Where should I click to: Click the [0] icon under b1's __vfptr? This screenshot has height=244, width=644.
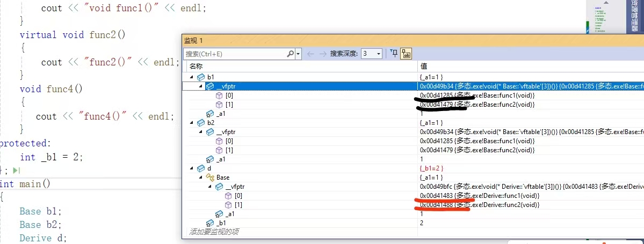(x=219, y=95)
